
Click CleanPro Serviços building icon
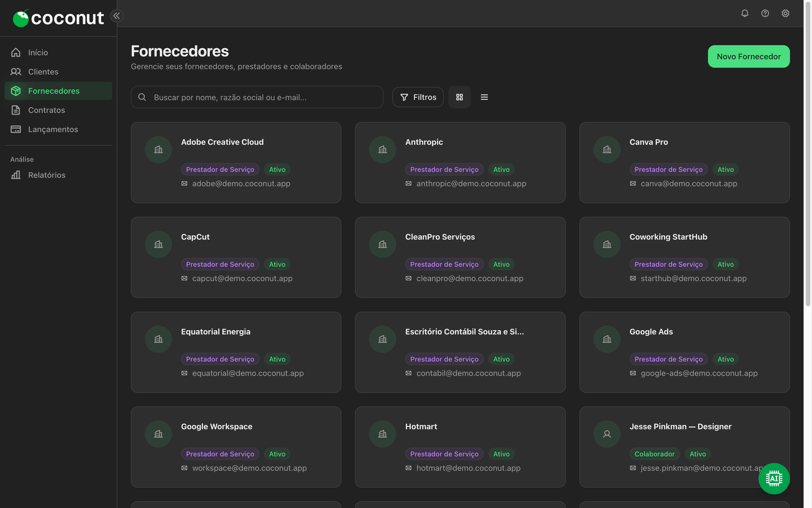[x=383, y=244]
